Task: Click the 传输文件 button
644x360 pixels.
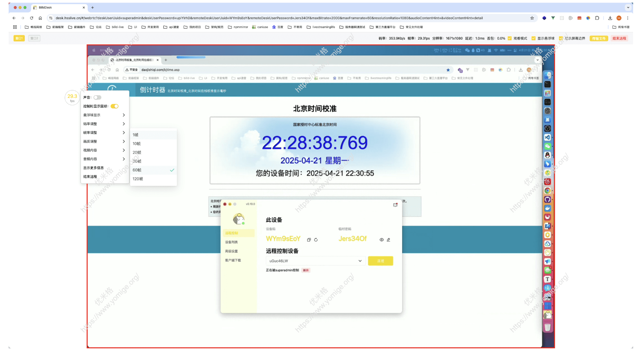Action: (x=598, y=38)
